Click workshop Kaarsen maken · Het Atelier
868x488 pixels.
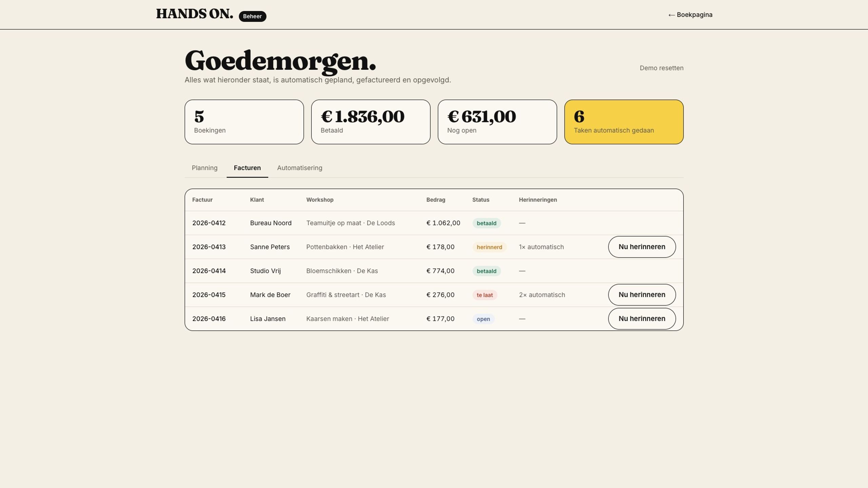(x=348, y=319)
